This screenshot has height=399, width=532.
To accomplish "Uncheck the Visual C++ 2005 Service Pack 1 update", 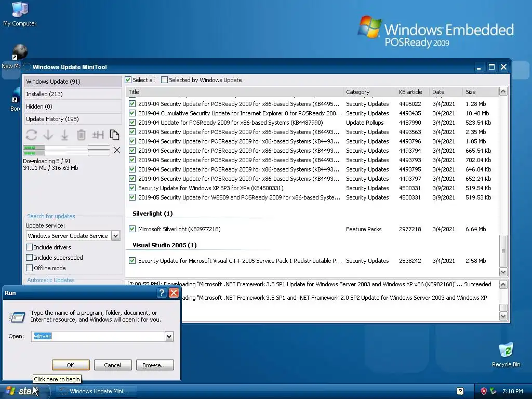I will pyautogui.click(x=132, y=261).
